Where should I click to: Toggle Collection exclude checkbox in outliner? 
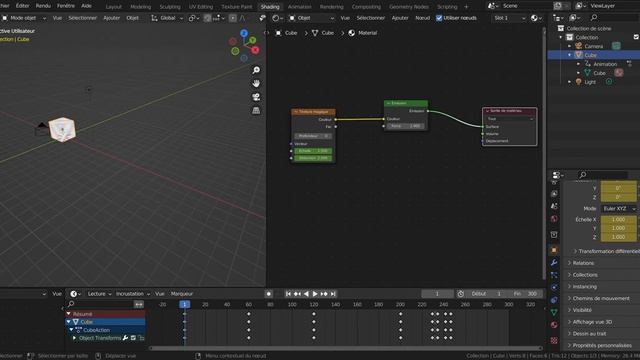(636, 37)
